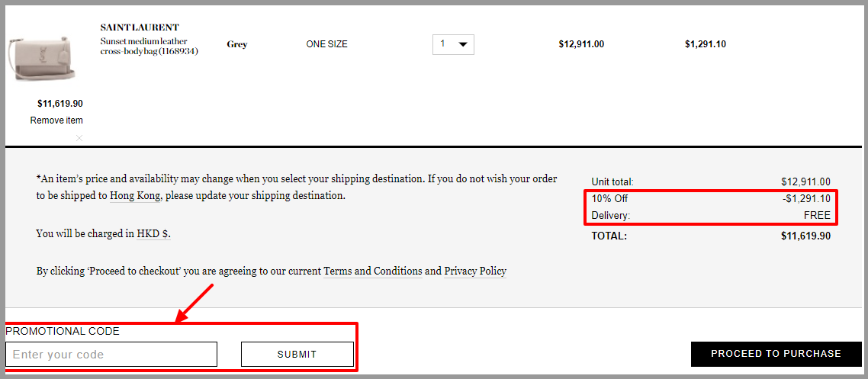The width and height of the screenshot is (868, 379).
Task: Expand the quantity dropdown arrow
Action: tap(463, 44)
